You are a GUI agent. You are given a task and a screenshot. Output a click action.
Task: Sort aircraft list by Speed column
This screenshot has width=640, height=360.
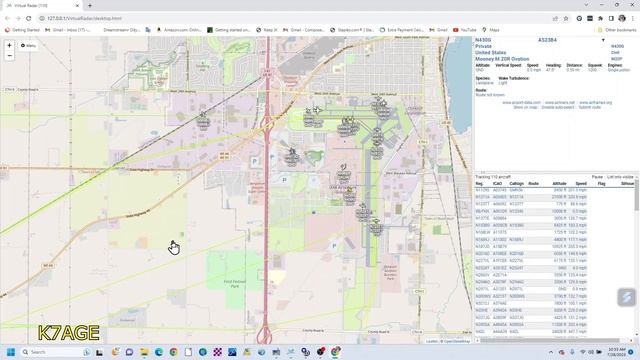(x=581, y=184)
